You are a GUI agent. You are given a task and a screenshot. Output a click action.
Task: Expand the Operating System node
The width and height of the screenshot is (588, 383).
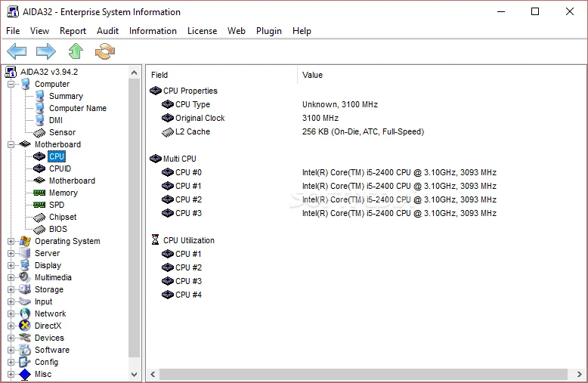point(11,241)
